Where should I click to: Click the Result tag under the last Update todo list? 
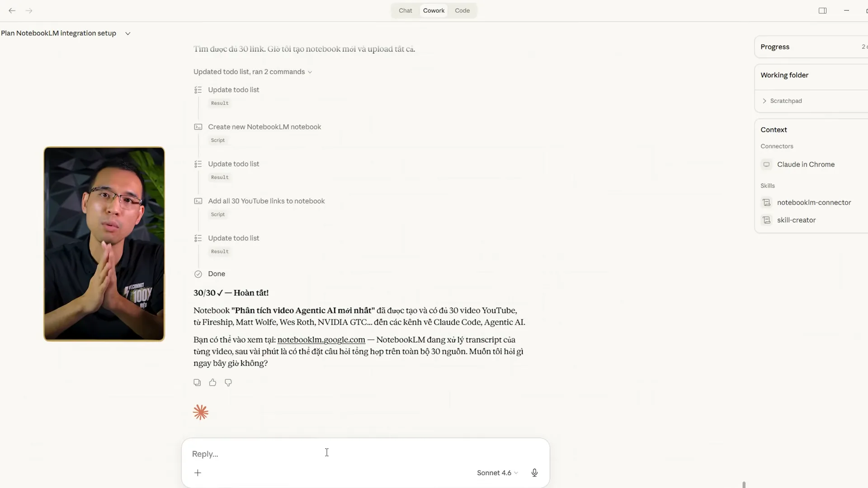coord(220,251)
